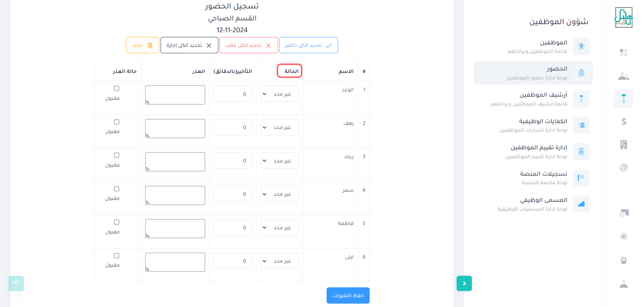Click تحديد الكل حاضر button
The width and height of the screenshot is (644, 307).
[309, 45]
